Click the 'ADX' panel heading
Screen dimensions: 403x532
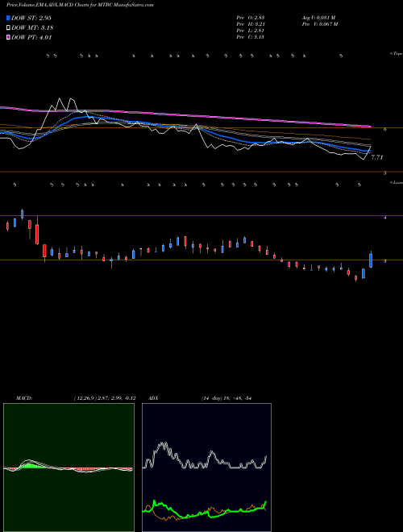153,398
